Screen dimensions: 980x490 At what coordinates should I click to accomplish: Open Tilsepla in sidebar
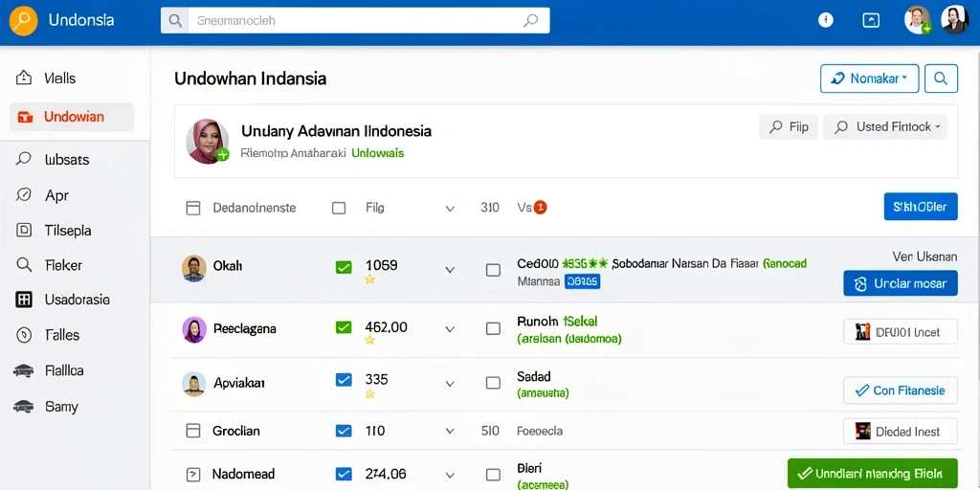coord(68,231)
